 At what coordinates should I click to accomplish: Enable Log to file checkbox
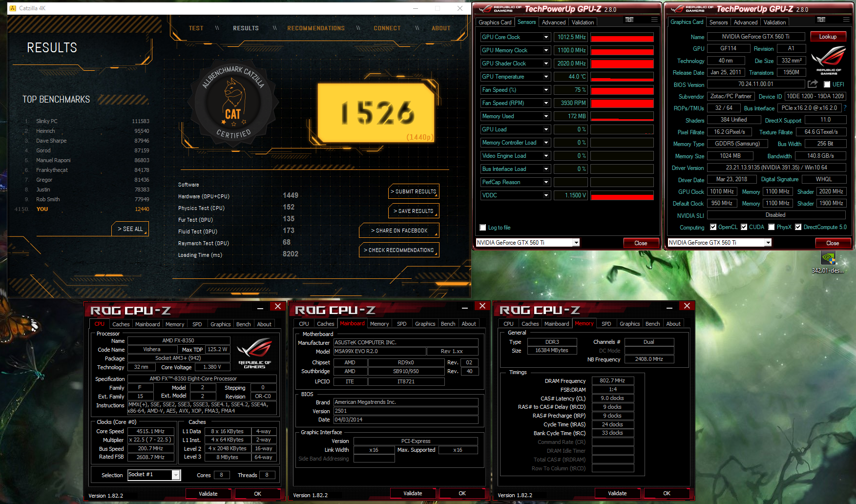coord(483,228)
